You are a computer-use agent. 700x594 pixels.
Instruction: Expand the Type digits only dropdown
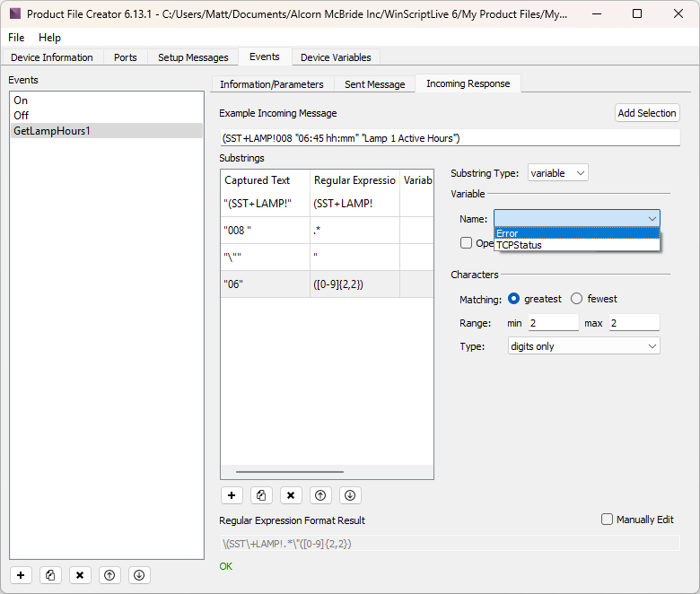tap(583, 346)
